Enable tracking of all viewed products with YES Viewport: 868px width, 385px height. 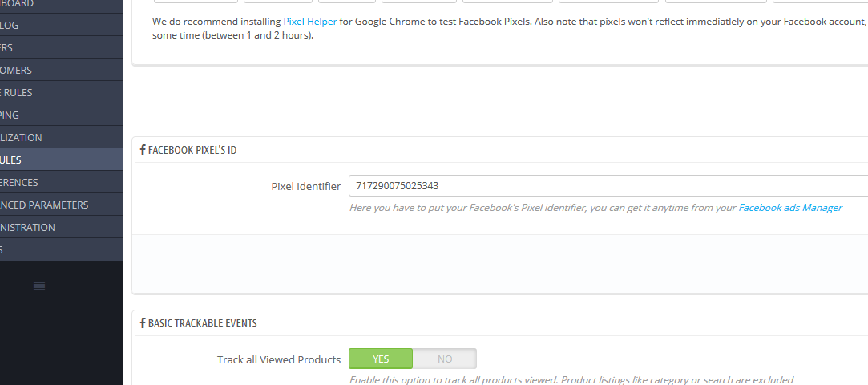[x=381, y=359]
